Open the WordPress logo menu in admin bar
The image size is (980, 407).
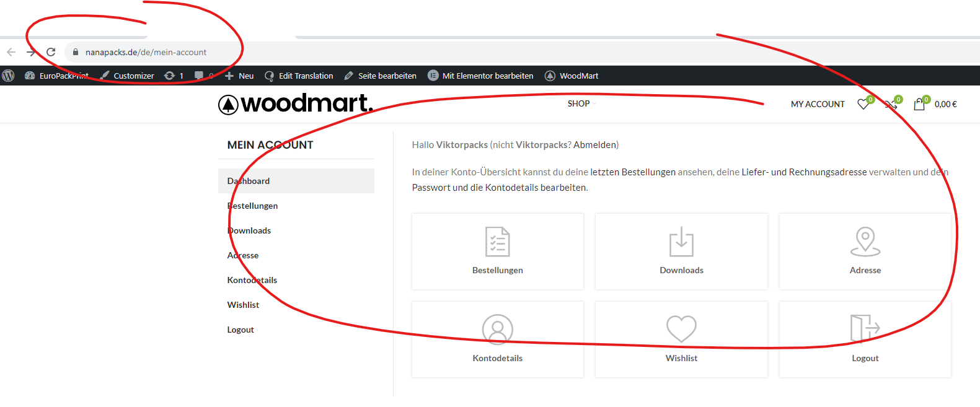[x=8, y=76]
